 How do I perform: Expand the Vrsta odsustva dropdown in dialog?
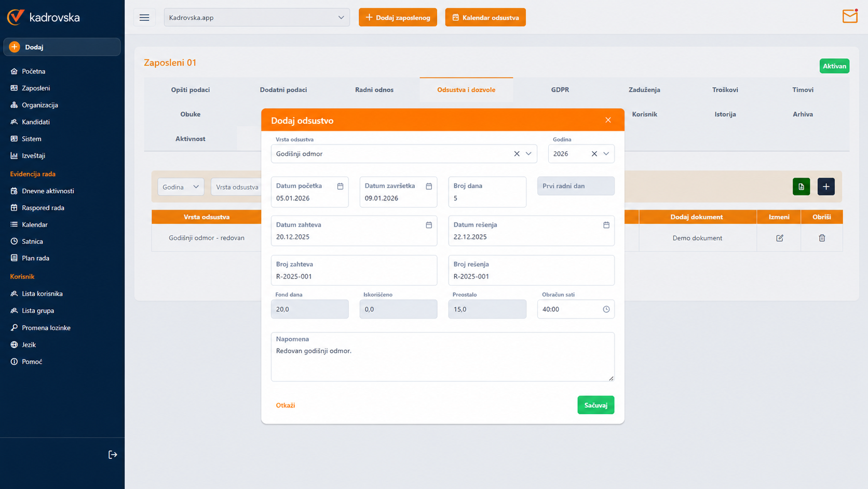click(x=528, y=154)
